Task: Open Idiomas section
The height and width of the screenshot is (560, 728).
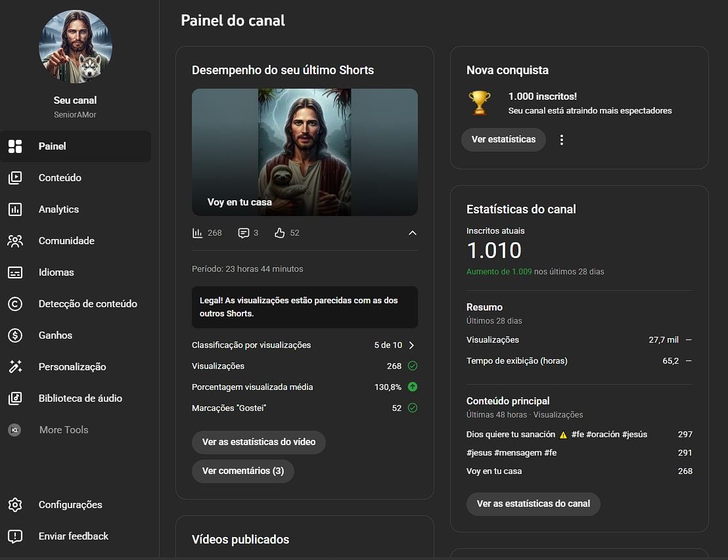Action: click(x=75, y=272)
